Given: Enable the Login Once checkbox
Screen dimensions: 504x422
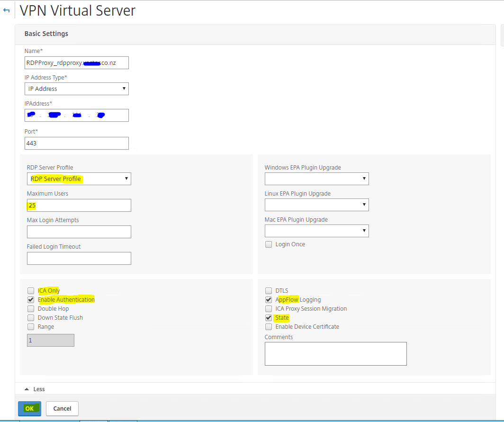Looking at the screenshot, I should [269, 244].
